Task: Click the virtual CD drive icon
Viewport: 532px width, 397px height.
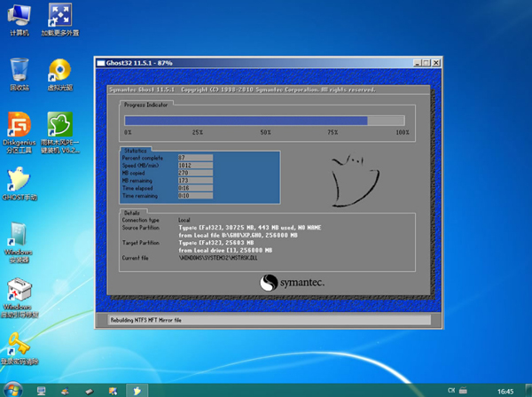Action: [59, 71]
